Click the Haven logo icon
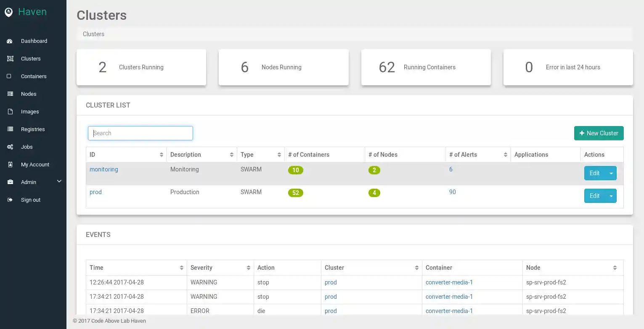 pos(8,12)
